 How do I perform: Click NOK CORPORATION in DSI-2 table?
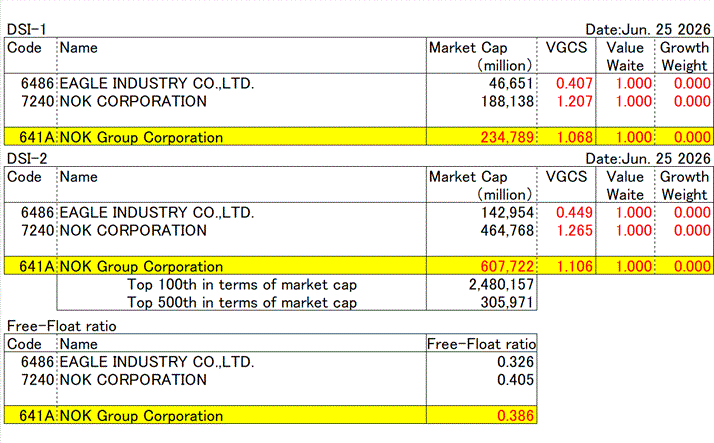[133, 230]
